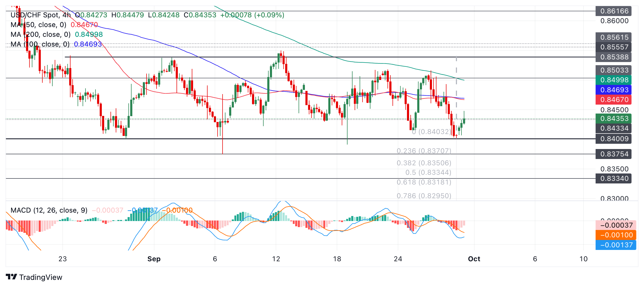Select the 0.84009 support line price label
The image size is (644, 287).
[614, 139]
